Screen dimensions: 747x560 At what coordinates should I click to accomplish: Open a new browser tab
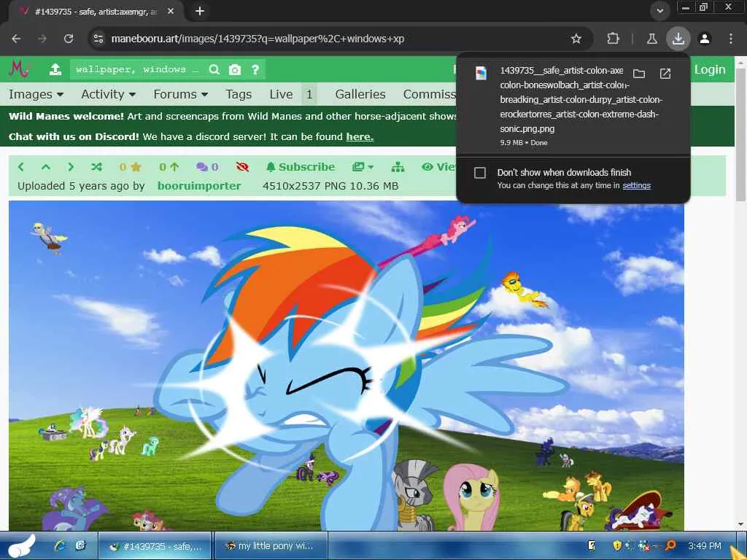200,11
